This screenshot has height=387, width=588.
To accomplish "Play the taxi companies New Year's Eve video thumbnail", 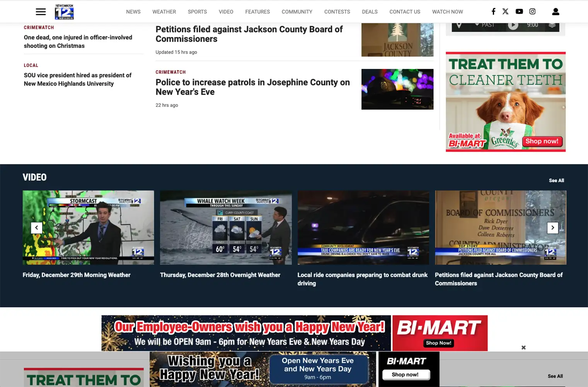I will click(363, 228).
